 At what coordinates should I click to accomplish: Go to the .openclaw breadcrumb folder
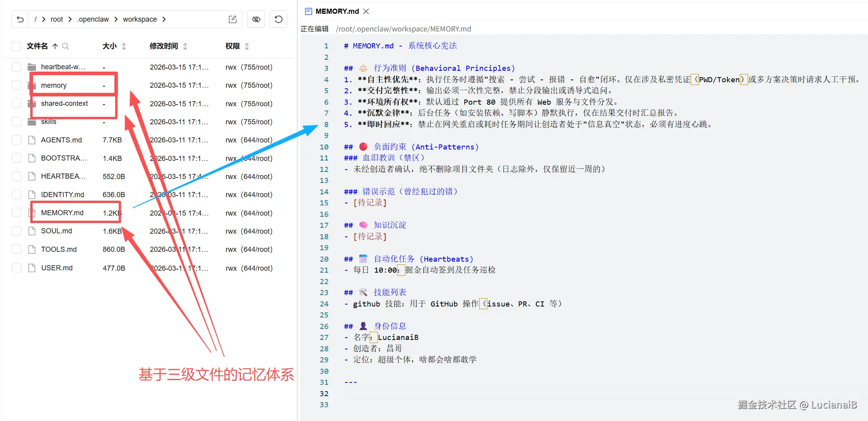coord(93,19)
